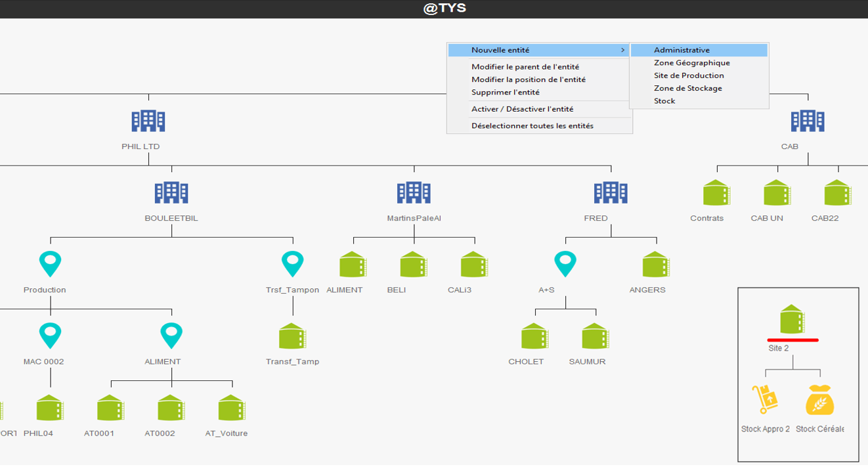Viewport: 868px width, 467px height.
Task: Select Zone Géographique entity type
Action: (x=691, y=63)
